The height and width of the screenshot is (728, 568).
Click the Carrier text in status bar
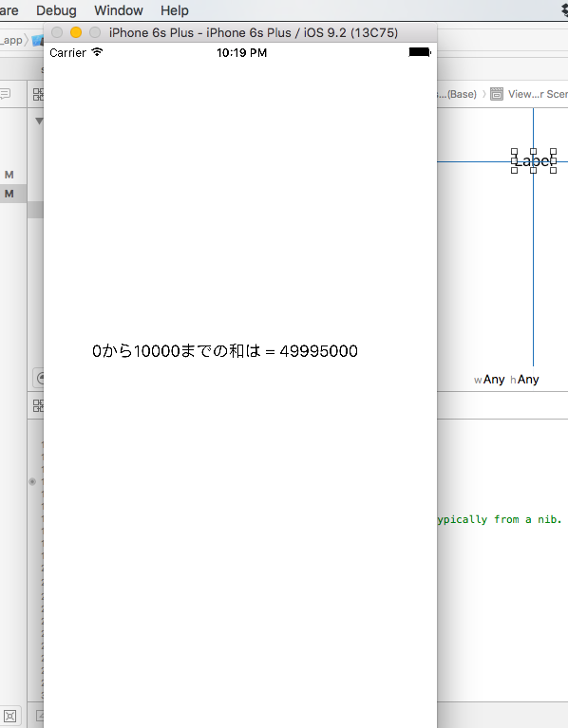(67, 53)
